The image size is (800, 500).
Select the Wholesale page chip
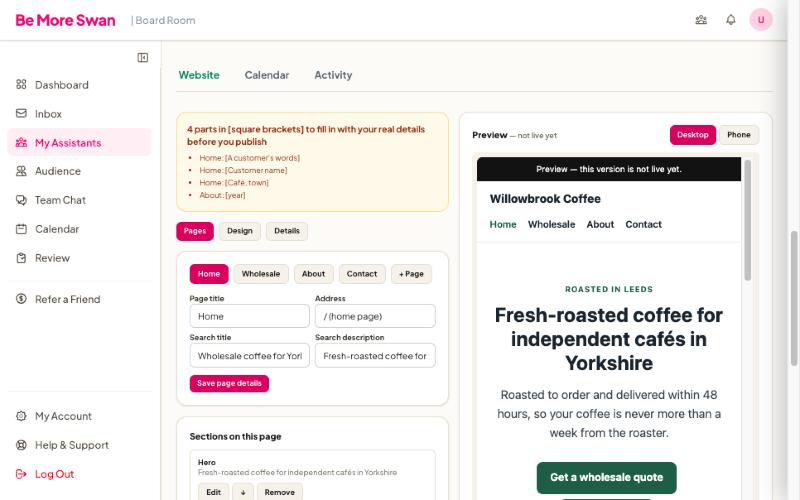(261, 274)
